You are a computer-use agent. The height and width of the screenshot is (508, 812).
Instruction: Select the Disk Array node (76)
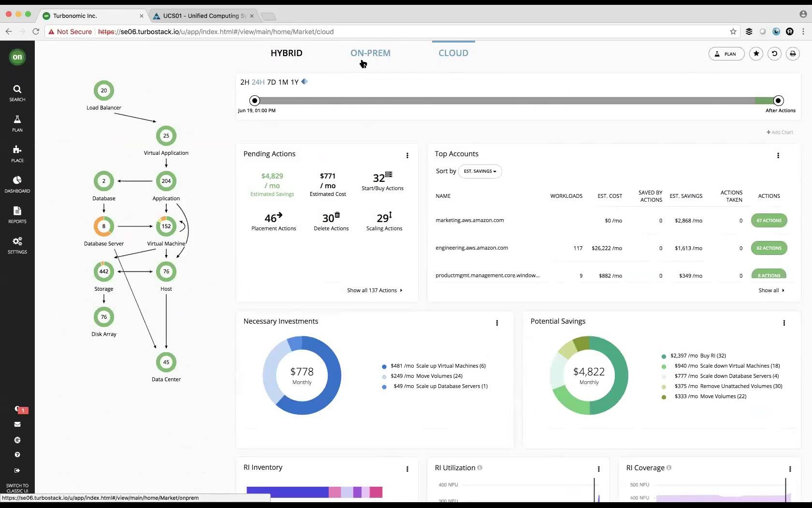point(104,317)
